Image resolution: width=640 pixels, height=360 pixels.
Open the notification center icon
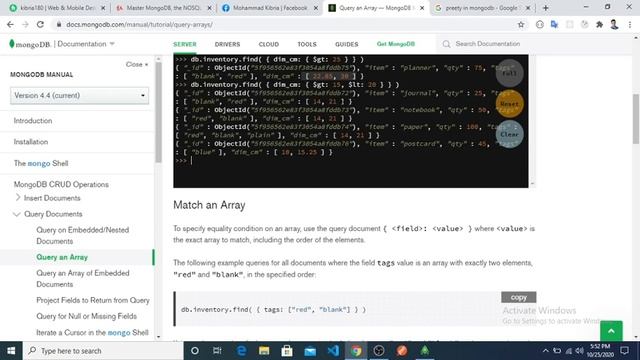[x=624, y=351]
